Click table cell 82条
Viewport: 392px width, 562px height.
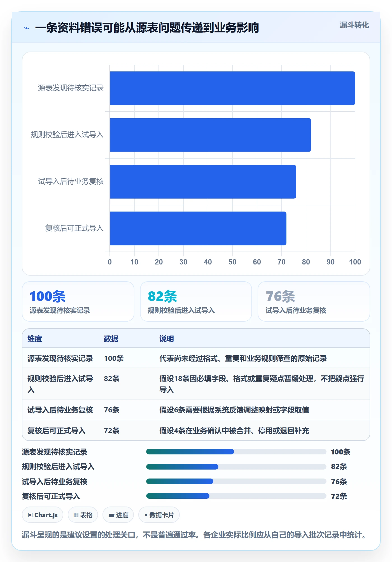click(112, 378)
